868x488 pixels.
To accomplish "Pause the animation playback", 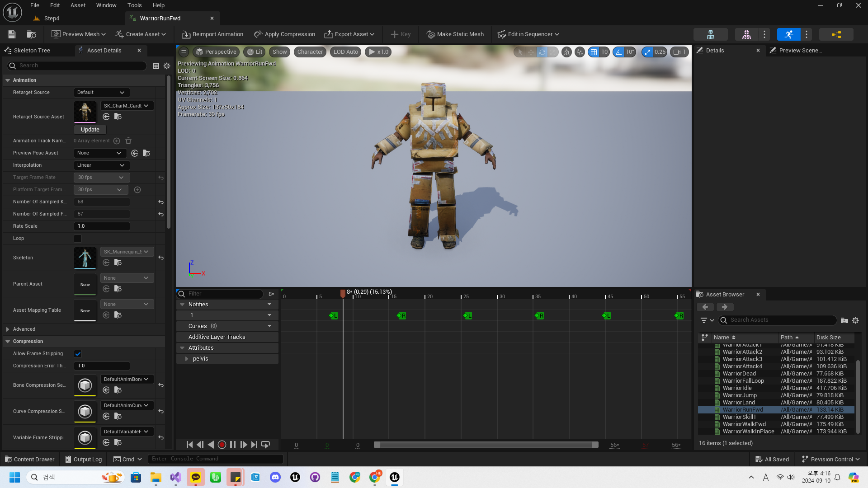I will coord(232,445).
